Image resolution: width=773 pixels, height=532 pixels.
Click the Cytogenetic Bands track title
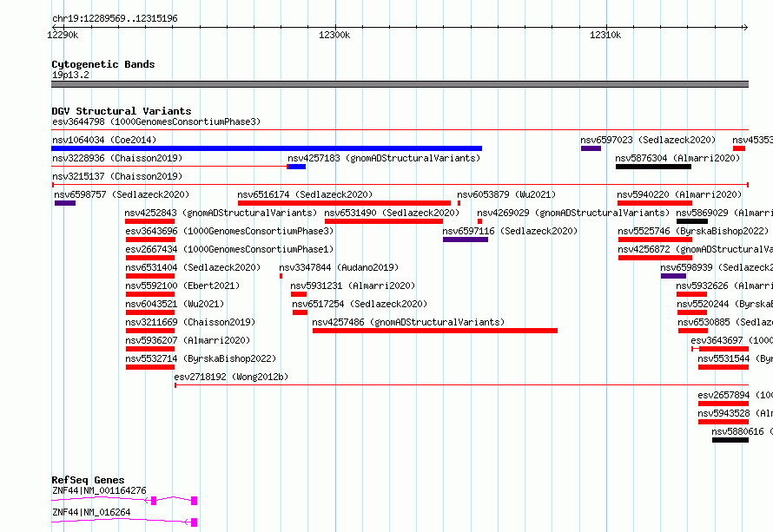click(x=103, y=64)
